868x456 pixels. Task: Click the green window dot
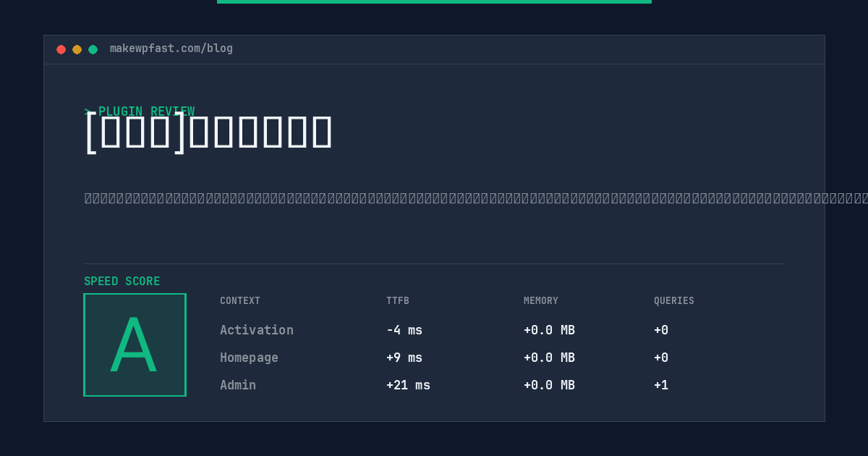[93, 49]
